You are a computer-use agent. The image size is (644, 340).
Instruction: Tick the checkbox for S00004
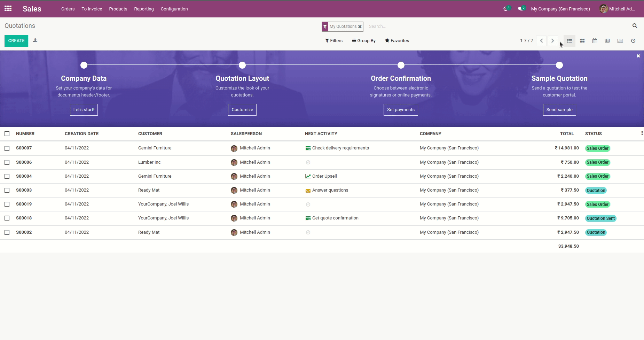pyautogui.click(x=7, y=176)
